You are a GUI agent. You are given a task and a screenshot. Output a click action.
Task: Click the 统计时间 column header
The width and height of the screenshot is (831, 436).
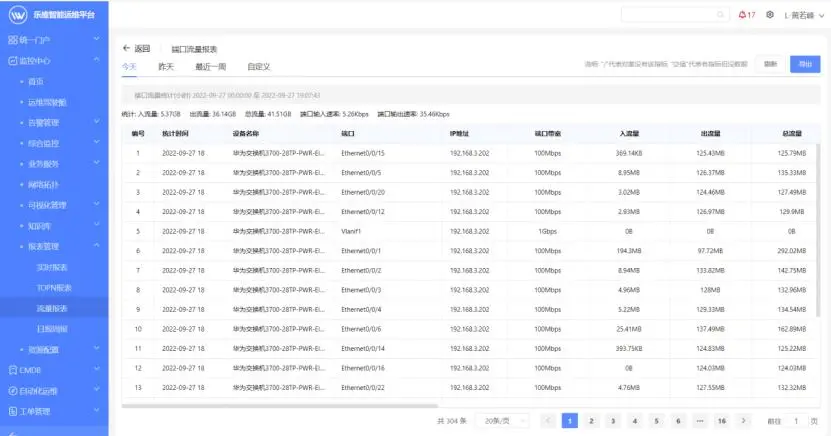pos(175,134)
